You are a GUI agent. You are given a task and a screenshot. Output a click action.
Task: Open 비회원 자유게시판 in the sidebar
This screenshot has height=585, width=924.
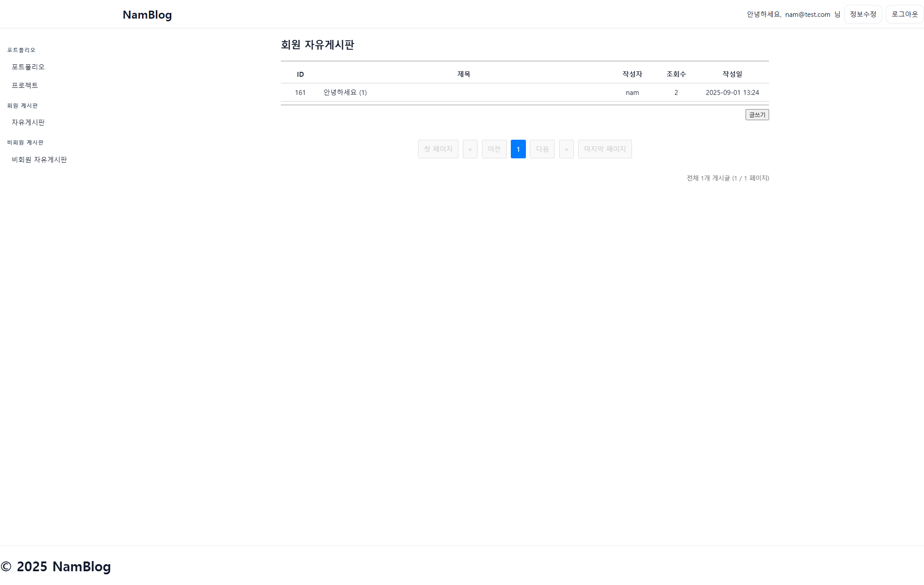click(39, 159)
